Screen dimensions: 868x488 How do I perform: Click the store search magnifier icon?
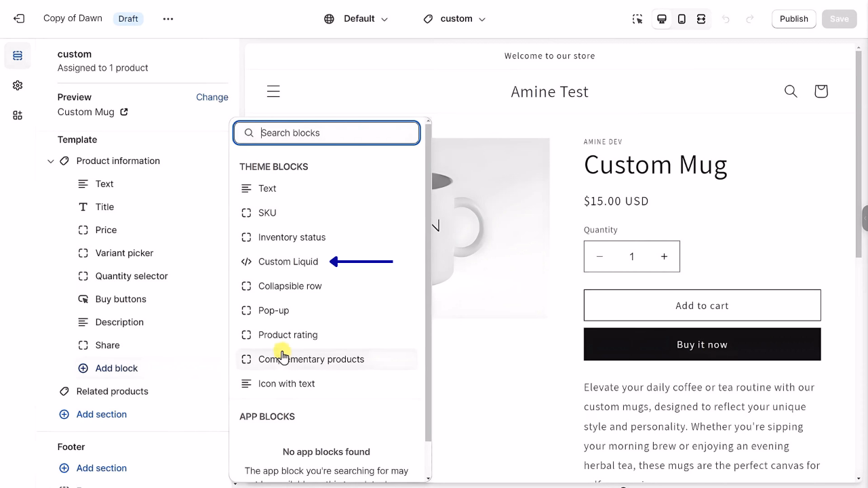point(791,91)
